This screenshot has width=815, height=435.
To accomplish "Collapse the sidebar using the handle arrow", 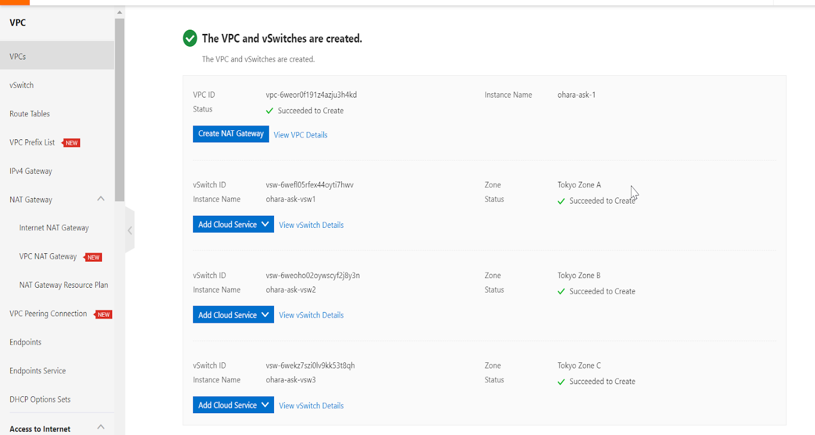I will pos(129,231).
